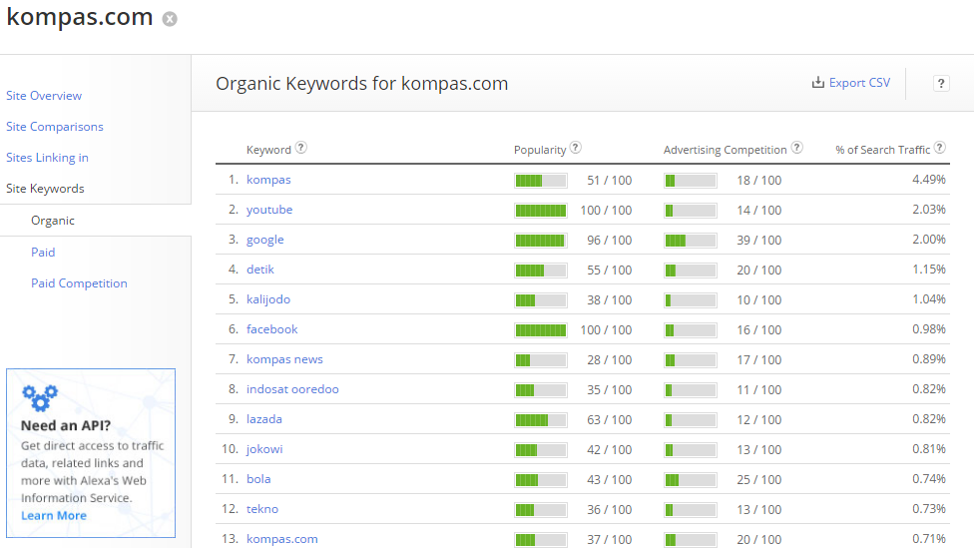Open the lazada keyword link
980x548 pixels.
pyautogui.click(x=263, y=419)
